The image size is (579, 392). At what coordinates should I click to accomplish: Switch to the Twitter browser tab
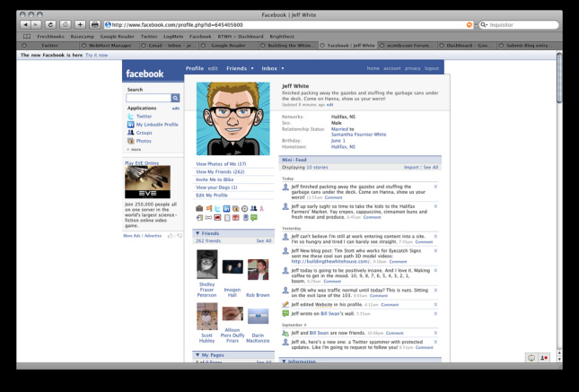49,46
